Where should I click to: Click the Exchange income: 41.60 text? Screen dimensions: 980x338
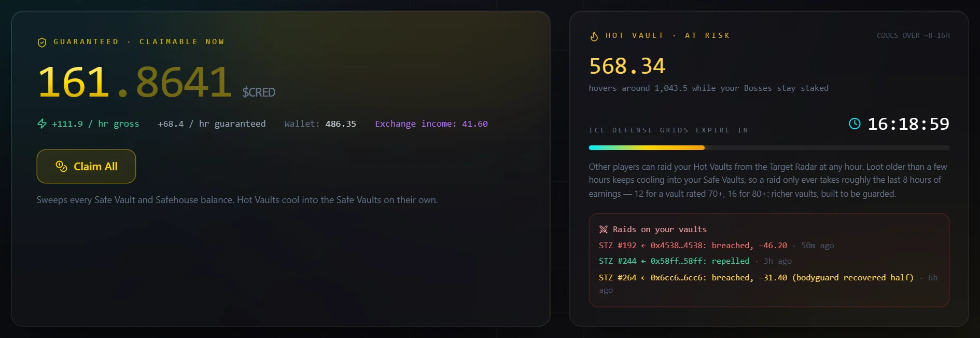431,124
